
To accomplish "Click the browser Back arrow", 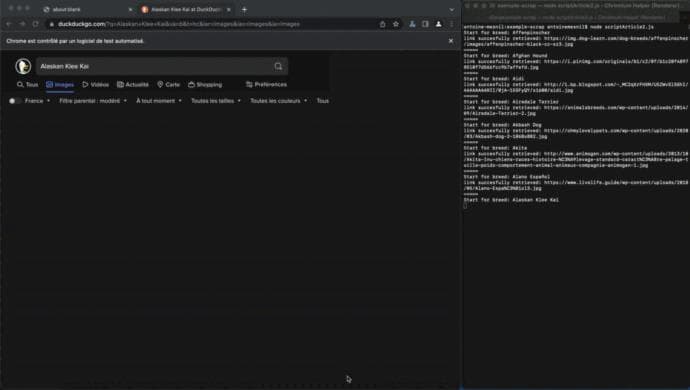I will (9, 24).
